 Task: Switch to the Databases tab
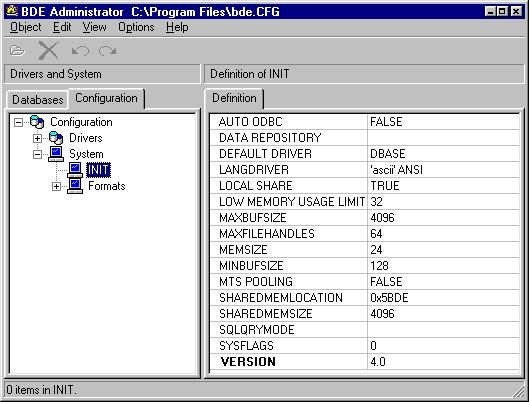[x=37, y=100]
